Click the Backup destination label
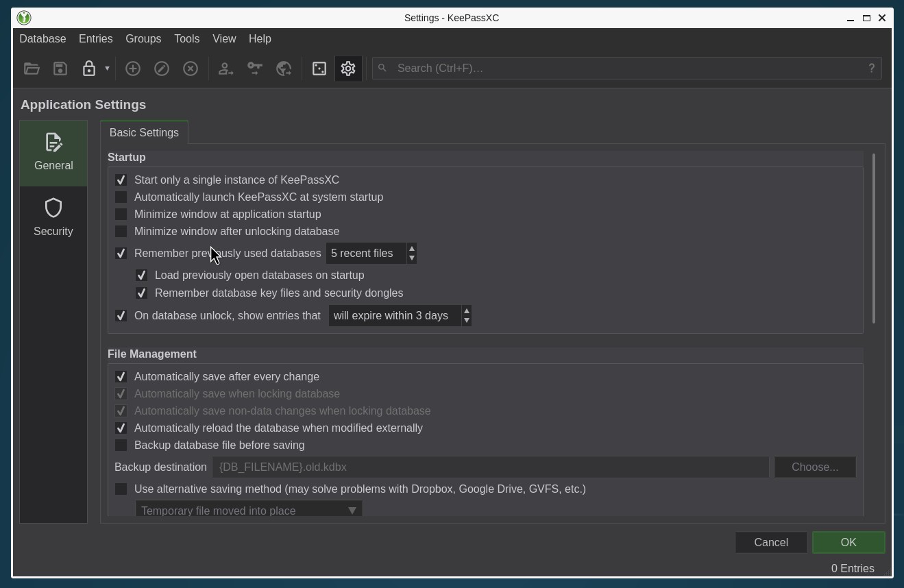904x588 pixels. click(x=160, y=467)
